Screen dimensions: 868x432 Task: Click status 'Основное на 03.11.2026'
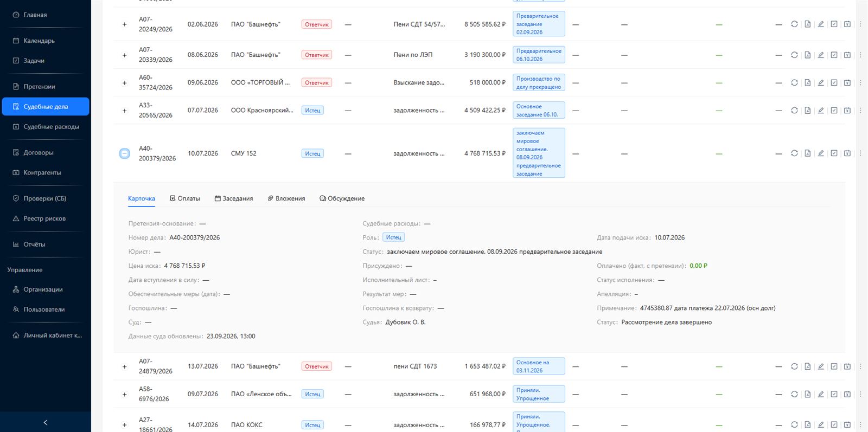(x=539, y=366)
